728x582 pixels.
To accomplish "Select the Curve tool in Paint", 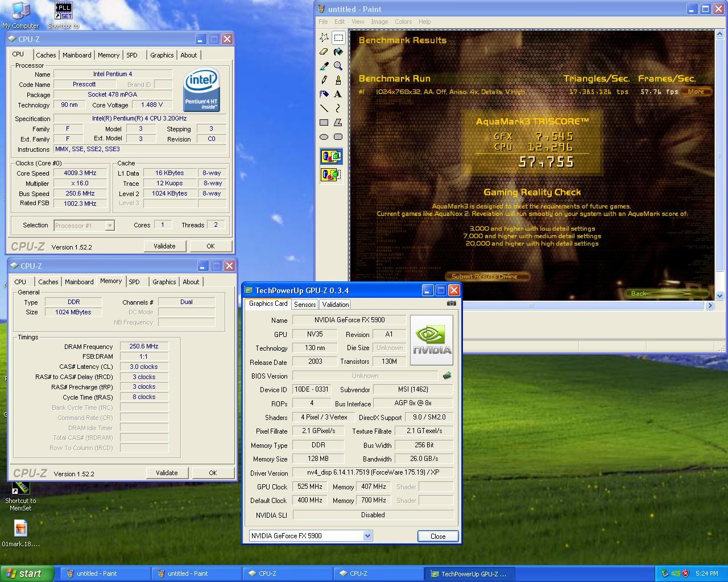I will coord(338,108).
